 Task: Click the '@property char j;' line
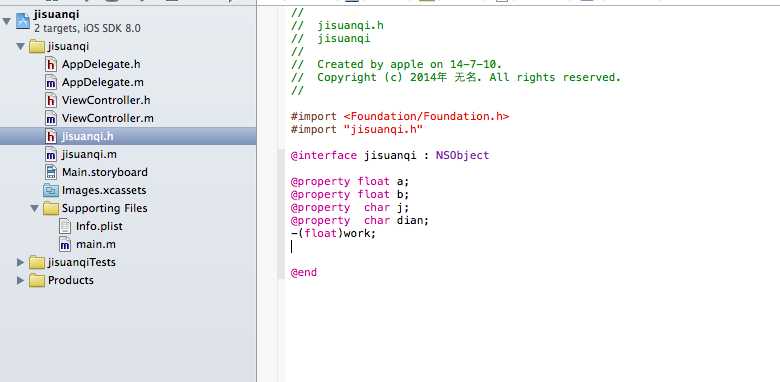click(x=350, y=207)
